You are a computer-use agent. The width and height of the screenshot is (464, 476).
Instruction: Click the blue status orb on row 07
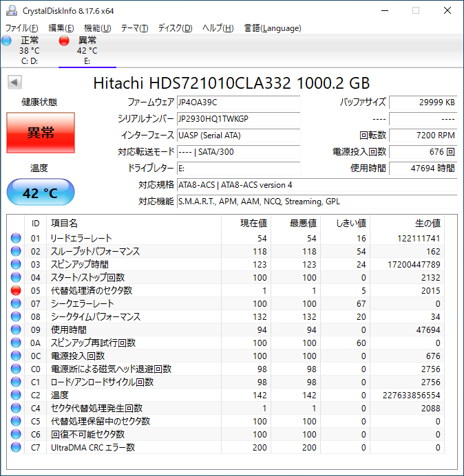(x=16, y=303)
